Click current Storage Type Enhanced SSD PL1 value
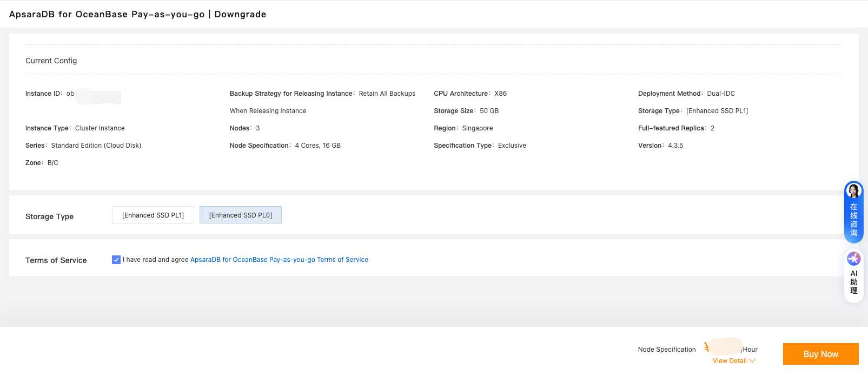Image resolution: width=868 pixels, height=375 pixels. coord(717,111)
